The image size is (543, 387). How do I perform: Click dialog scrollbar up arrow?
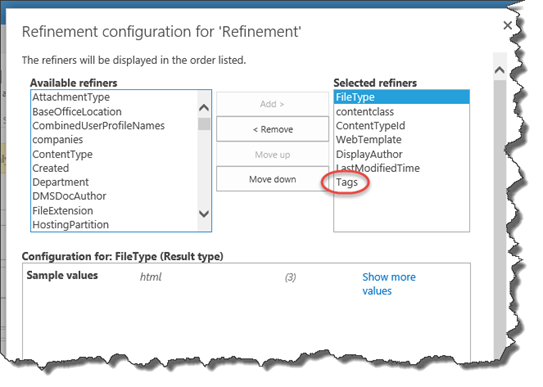point(499,70)
